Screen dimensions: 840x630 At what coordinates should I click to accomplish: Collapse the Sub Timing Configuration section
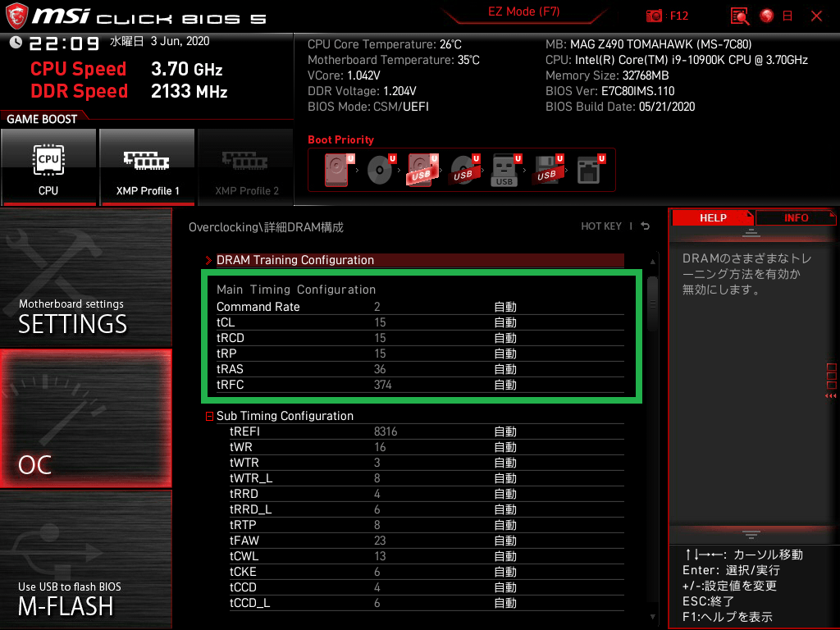209,416
